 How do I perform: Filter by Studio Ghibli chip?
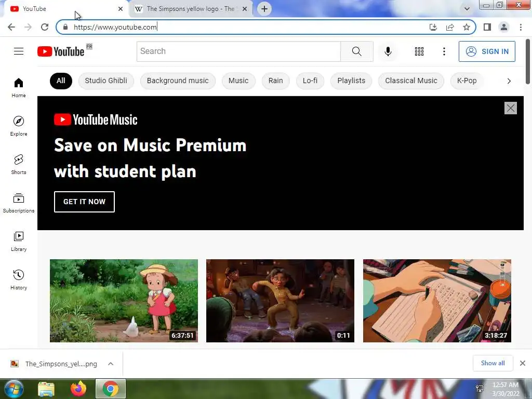(x=106, y=81)
